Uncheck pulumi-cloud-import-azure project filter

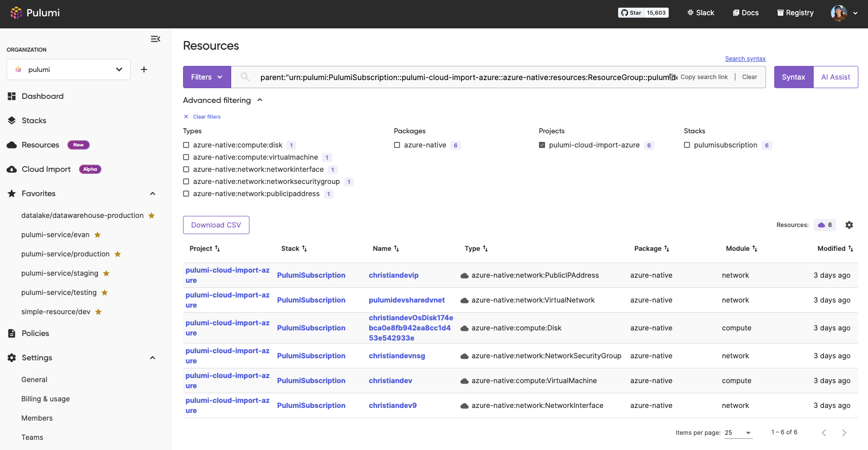click(x=542, y=145)
